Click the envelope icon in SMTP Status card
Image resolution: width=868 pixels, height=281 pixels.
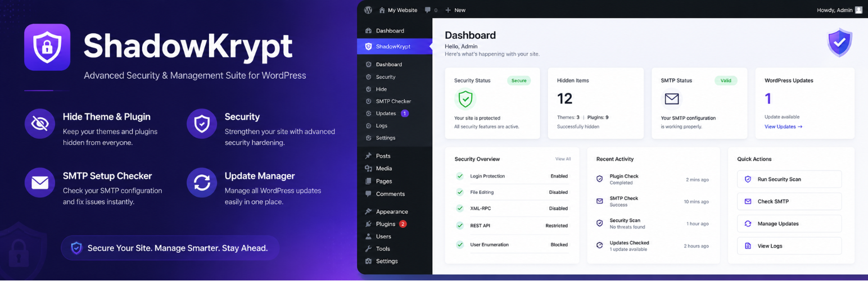point(672,99)
